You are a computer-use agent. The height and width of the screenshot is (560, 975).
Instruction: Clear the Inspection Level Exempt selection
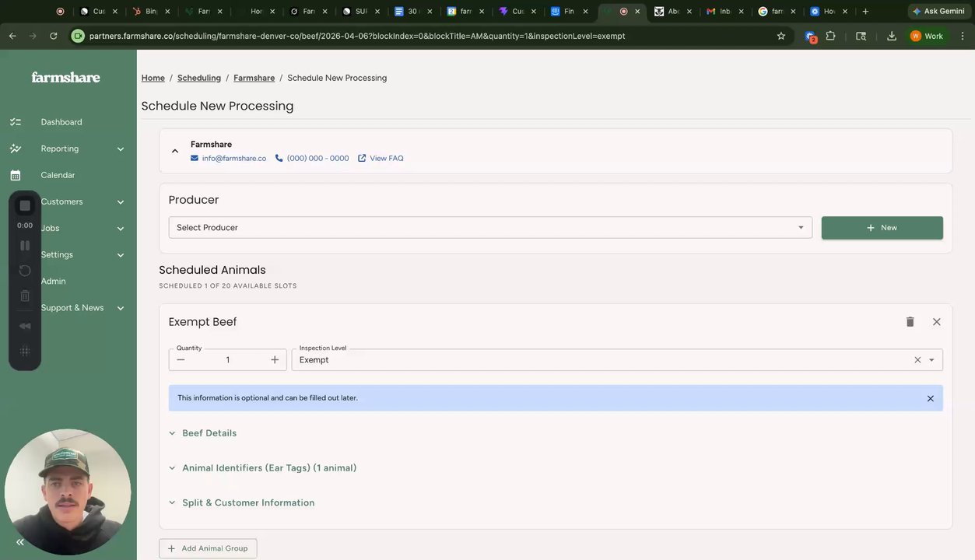(x=917, y=359)
